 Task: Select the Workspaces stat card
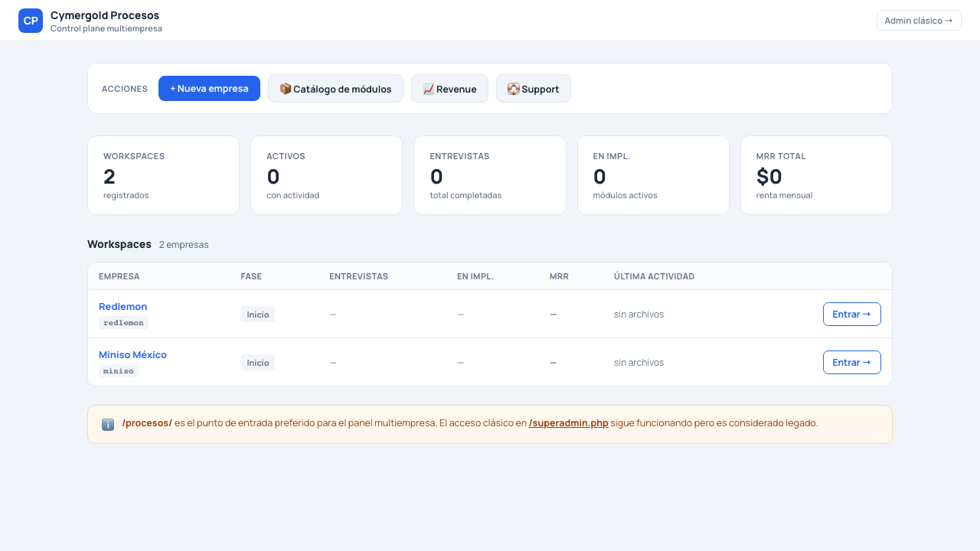click(164, 175)
